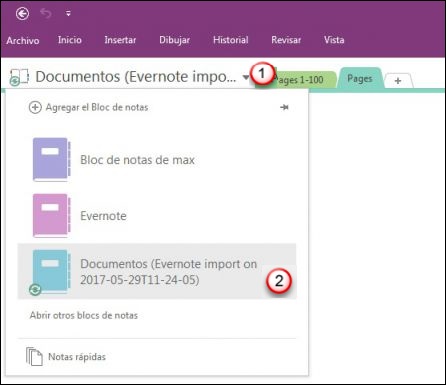The image size is (446, 385).
Task: Open the Quick Access Toolbar customize arrow
Action: point(68,14)
